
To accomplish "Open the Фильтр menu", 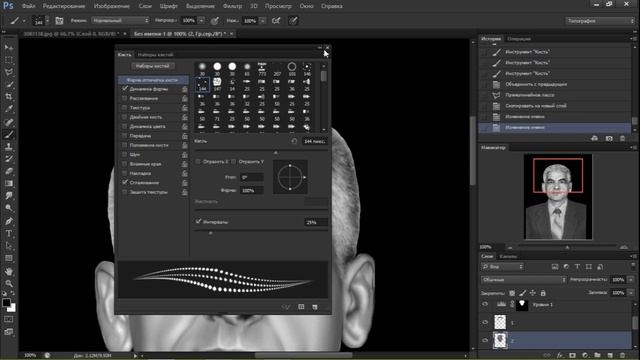I will pyautogui.click(x=232, y=6).
